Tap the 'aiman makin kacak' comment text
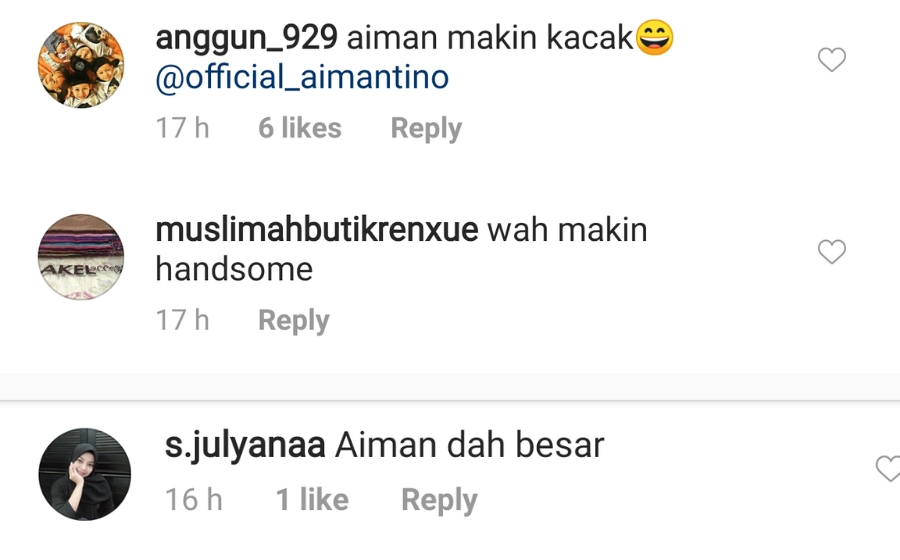 tap(490, 38)
